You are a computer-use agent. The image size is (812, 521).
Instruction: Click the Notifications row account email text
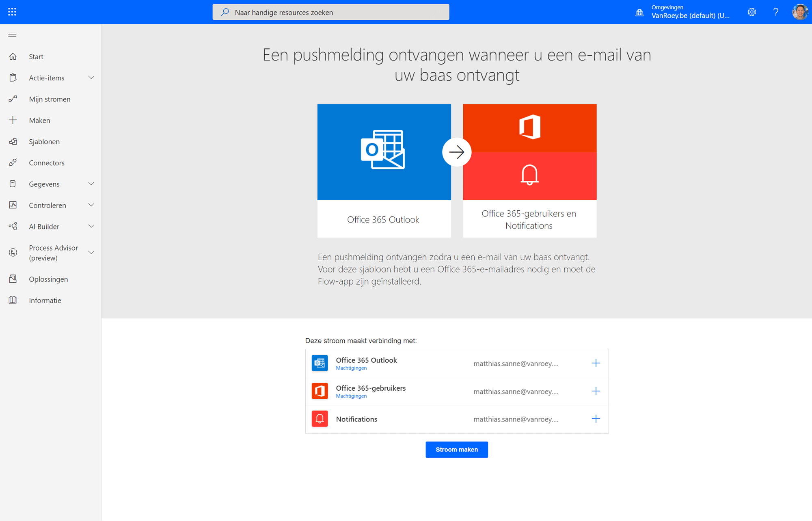[x=516, y=419]
